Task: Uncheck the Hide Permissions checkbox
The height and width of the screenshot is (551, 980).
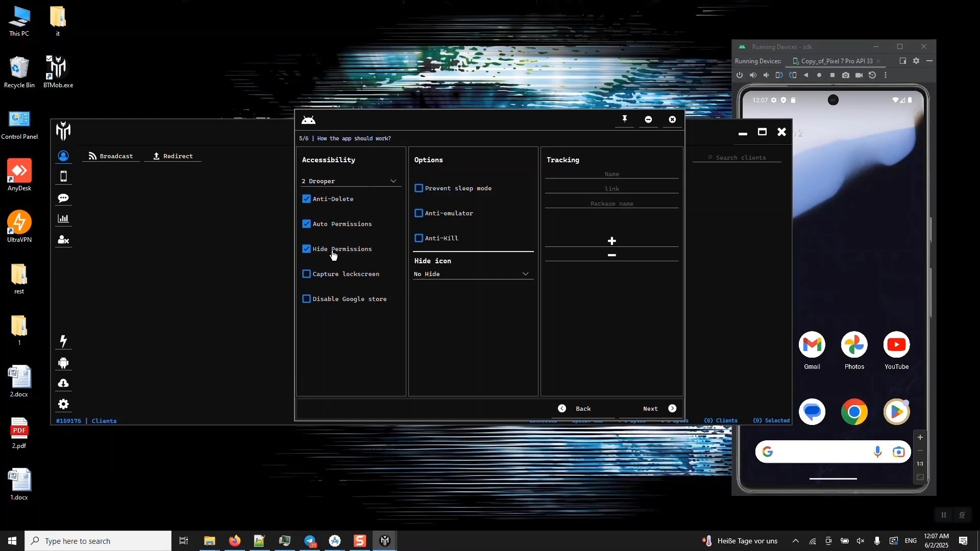Action: tap(306, 249)
